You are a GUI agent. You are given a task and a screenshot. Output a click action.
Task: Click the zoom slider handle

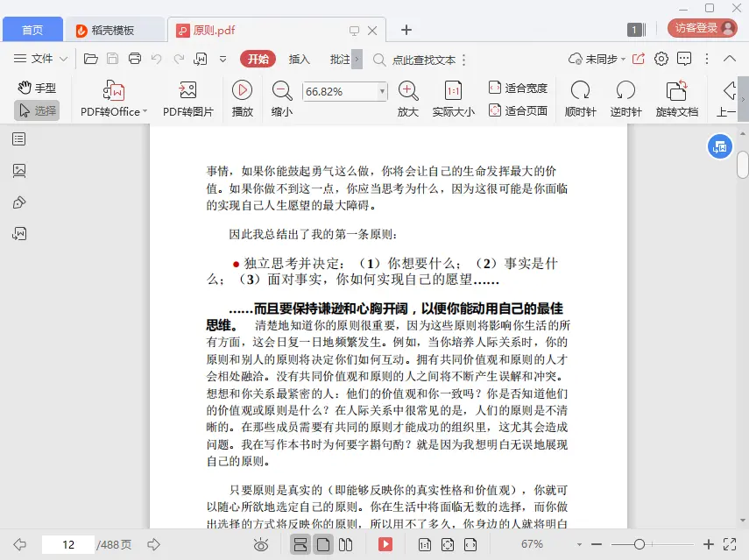pos(639,544)
